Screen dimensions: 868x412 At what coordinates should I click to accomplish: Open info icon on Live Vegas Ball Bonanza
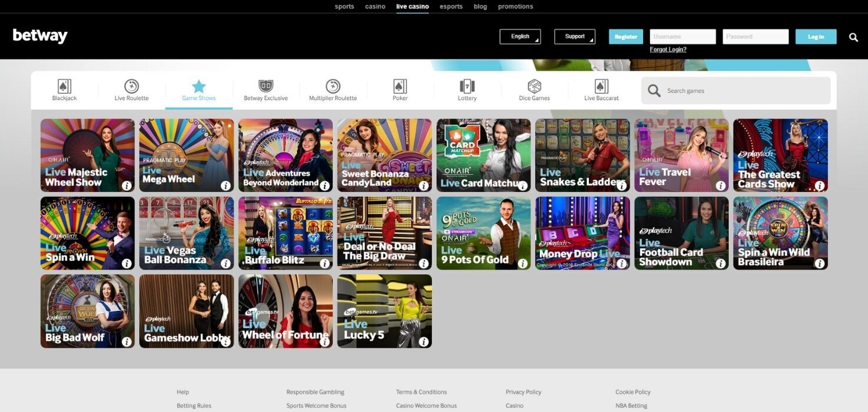click(226, 264)
